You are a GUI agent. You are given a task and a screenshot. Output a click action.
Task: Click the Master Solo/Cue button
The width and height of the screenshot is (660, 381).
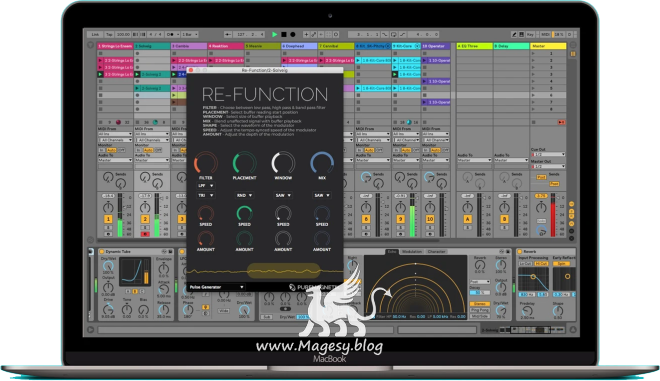coord(541,221)
